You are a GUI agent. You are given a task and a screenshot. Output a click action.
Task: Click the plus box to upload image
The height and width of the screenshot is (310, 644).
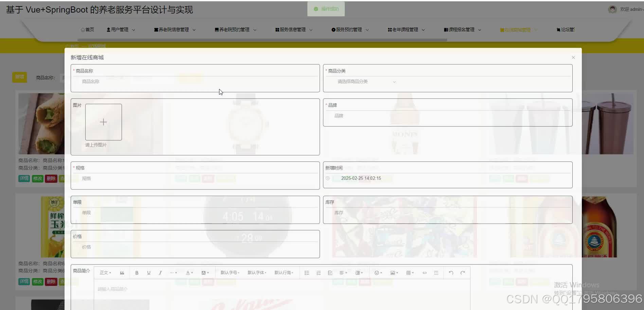pos(103,122)
